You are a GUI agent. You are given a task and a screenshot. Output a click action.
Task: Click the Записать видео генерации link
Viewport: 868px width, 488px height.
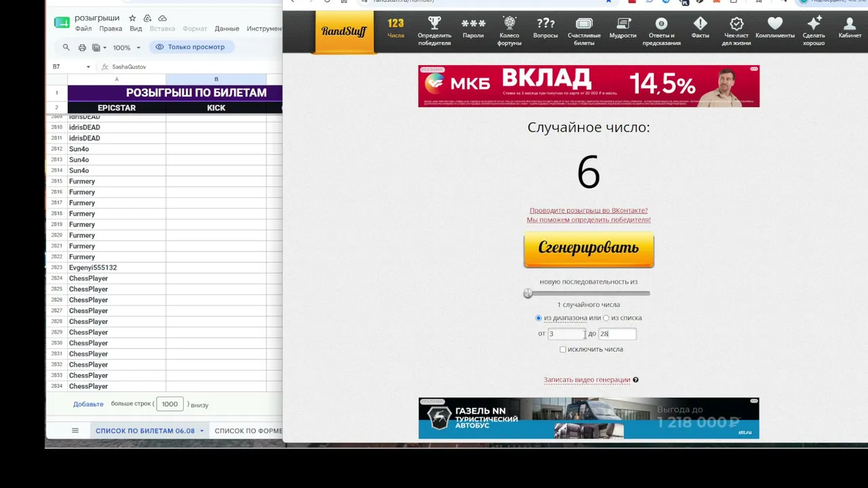(587, 380)
